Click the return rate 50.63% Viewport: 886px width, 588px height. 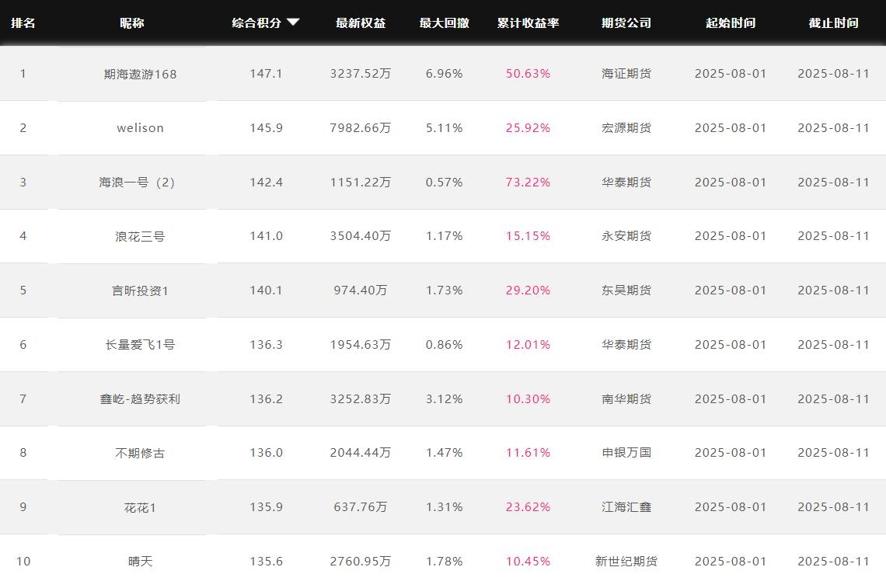(528, 74)
